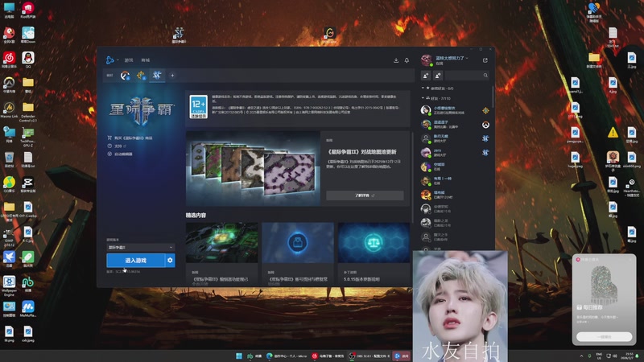Click the 12+ CADPA age rating badge

(x=198, y=107)
